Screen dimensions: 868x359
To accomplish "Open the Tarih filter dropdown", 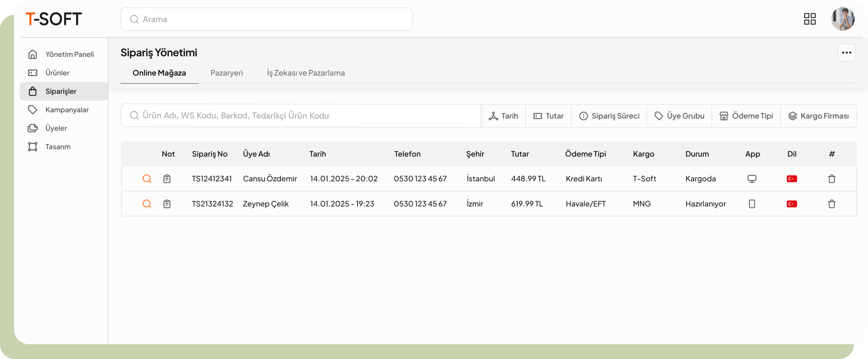I will 503,116.
